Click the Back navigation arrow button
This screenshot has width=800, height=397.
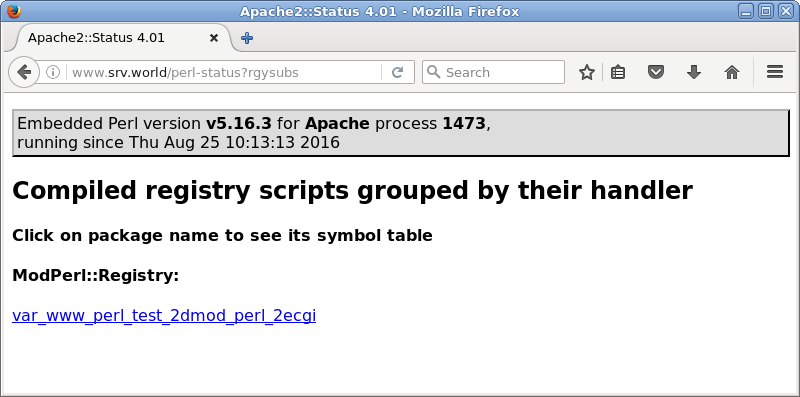23,72
